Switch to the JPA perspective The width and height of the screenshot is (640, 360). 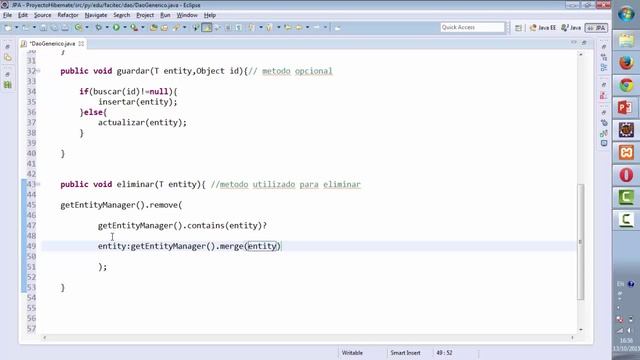point(596,28)
